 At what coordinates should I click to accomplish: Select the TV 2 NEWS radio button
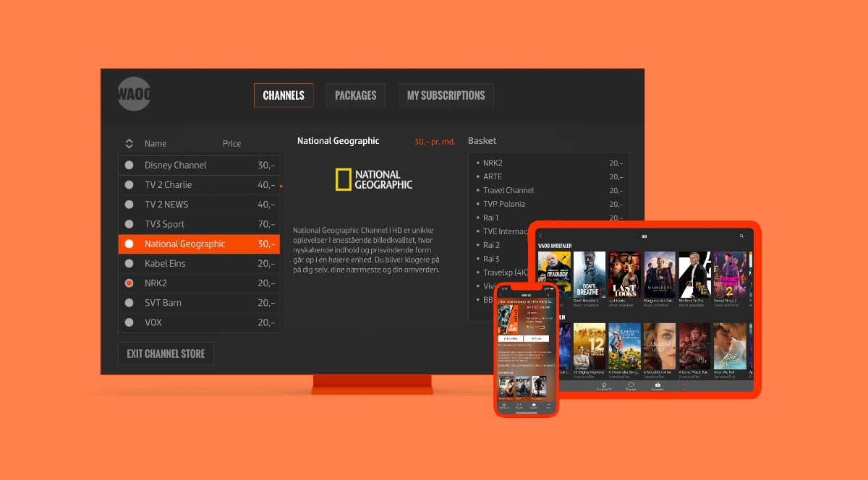pos(129,205)
